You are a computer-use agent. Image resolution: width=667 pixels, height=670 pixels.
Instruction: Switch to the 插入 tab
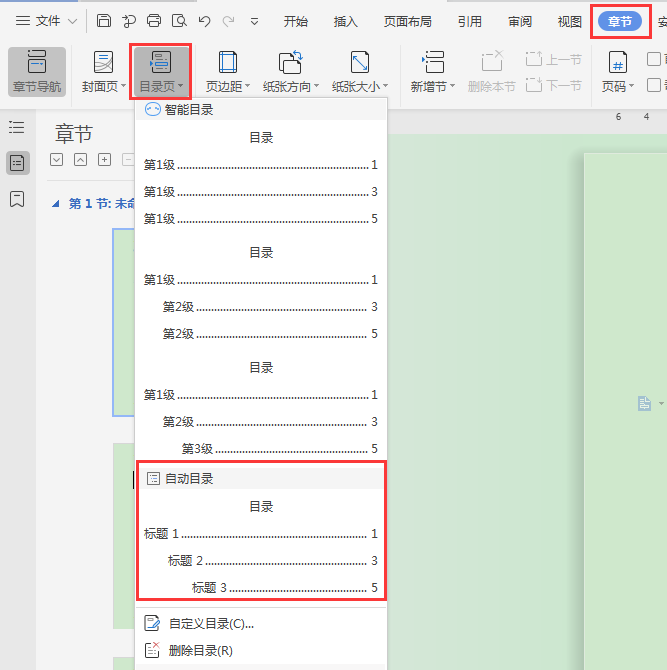tap(345, 21)
